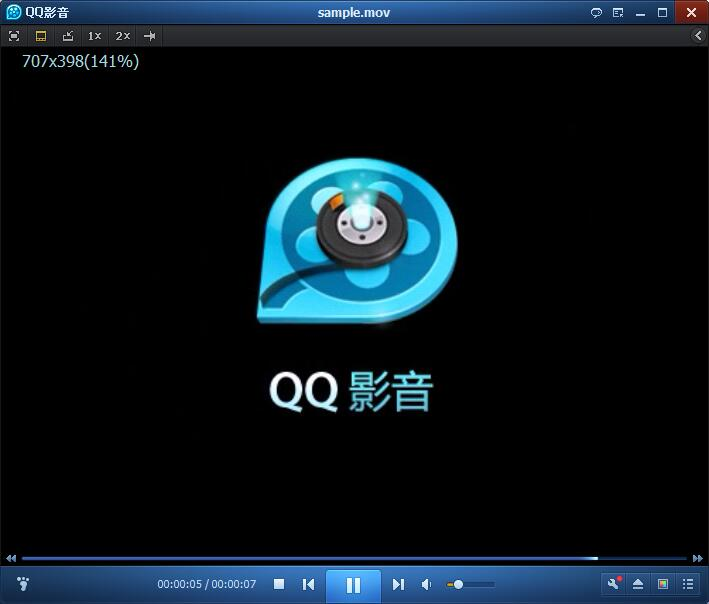Stop the video playback
The image size is (709, 604).
click(279, 584)
